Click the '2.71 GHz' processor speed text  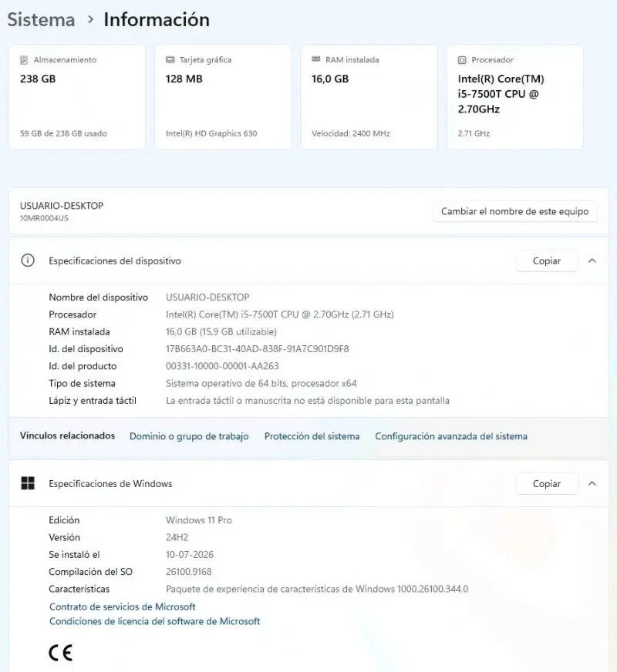(474, 133)
